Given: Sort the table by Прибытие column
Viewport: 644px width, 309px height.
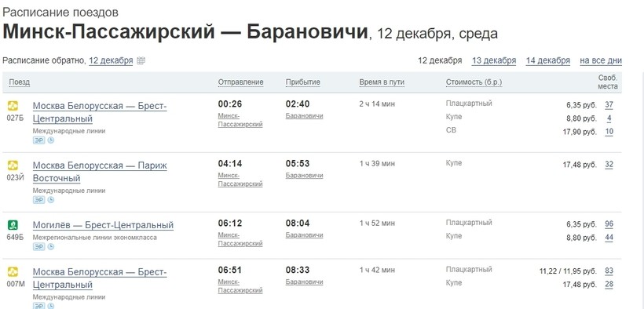Looking at the screenshot, I should pyautogui.click(x=302, y=82).
